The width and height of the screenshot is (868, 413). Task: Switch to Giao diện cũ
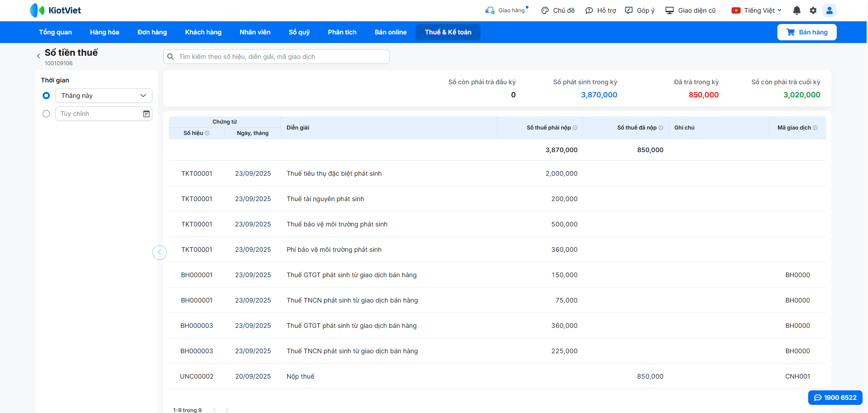(x=690, y=10)
